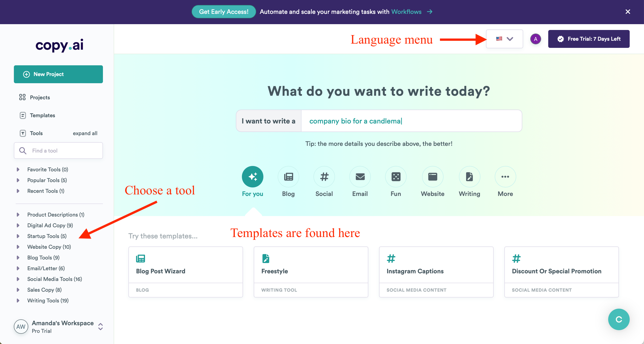Viewport: 644px width, 344px height.
Task: Click the Discount Or Special Promotion hashtag icon
Action: pos(516,258)
